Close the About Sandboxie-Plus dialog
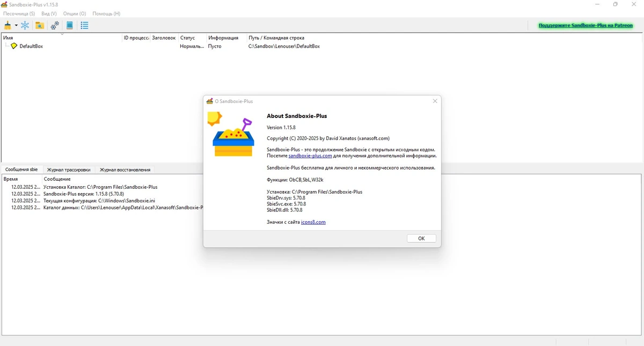This screenshot has width=644, height=346. 435,101
